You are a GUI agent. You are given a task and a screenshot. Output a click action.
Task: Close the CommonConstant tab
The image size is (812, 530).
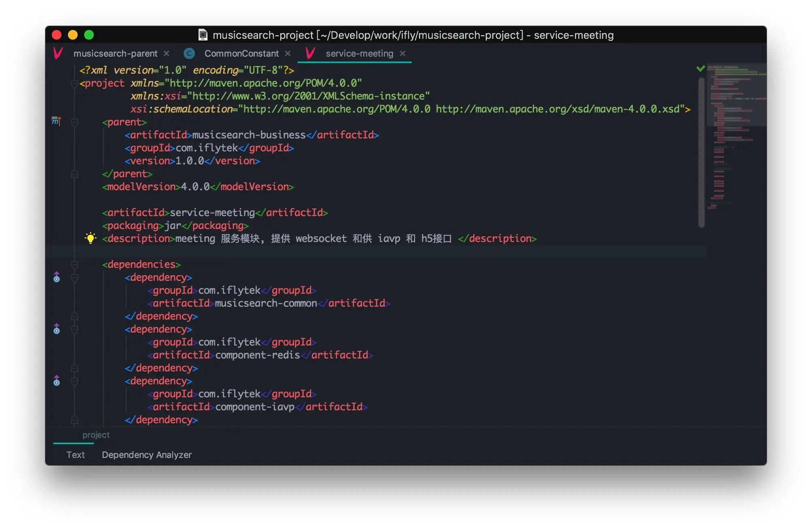288,53
